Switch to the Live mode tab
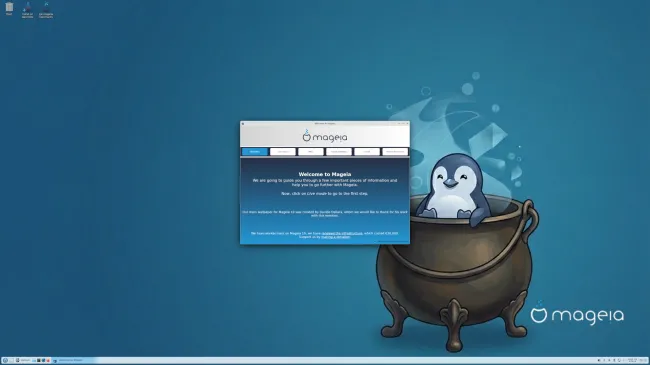 point(283,152)
